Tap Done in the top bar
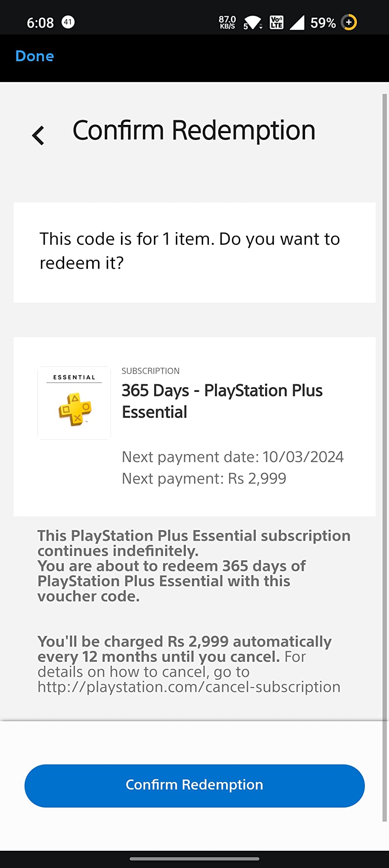The height and width of the screenshot is (868, 389). tap(34, 56)
